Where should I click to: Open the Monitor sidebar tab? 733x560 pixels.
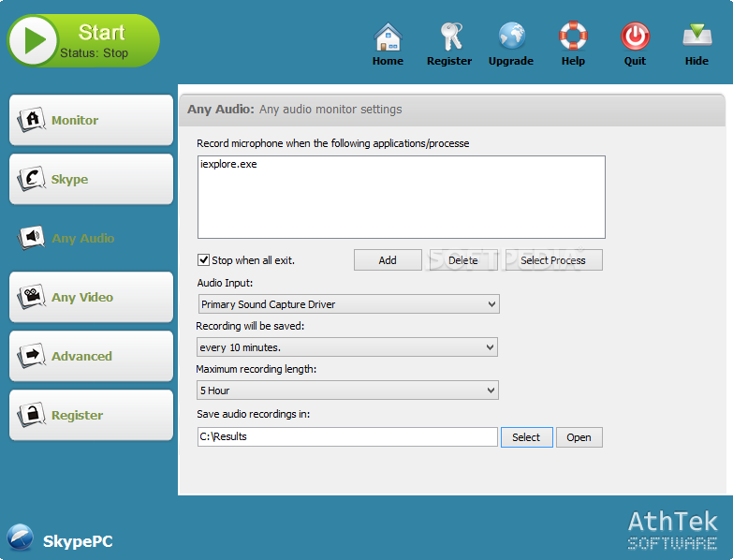pos(91,120)
